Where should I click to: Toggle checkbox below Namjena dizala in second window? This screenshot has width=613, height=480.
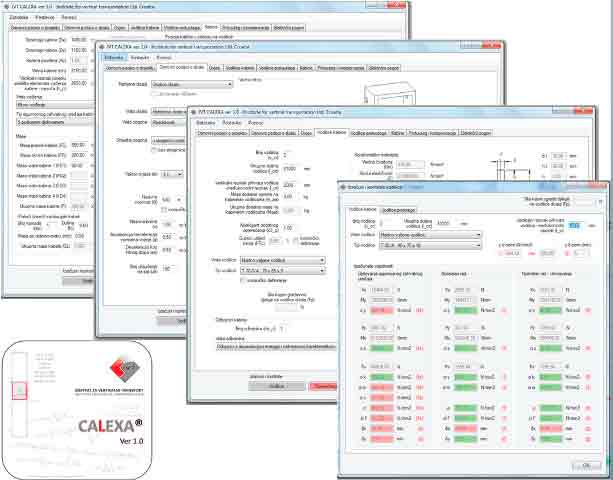tap(154, 94)
